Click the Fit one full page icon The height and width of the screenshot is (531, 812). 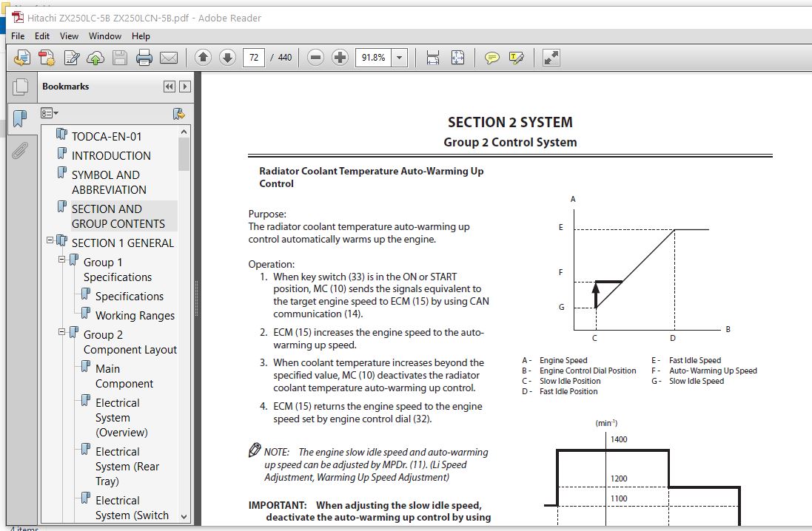pos(457,58)
